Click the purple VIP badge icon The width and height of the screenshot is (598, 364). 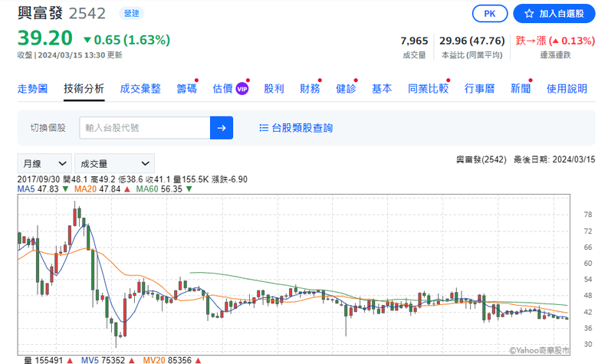tap(242, 89)
